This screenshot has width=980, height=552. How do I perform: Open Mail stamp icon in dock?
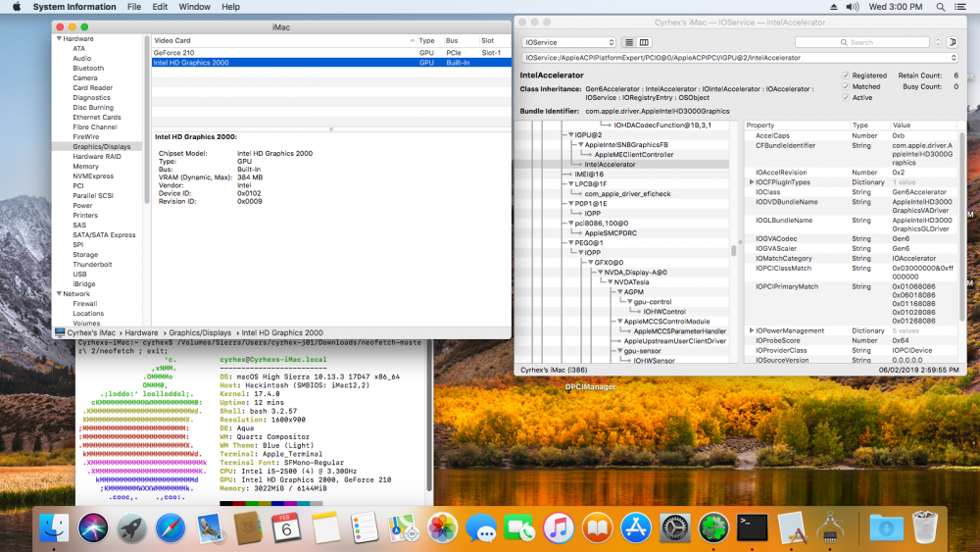pyautogui.click(x=210, y=528)
